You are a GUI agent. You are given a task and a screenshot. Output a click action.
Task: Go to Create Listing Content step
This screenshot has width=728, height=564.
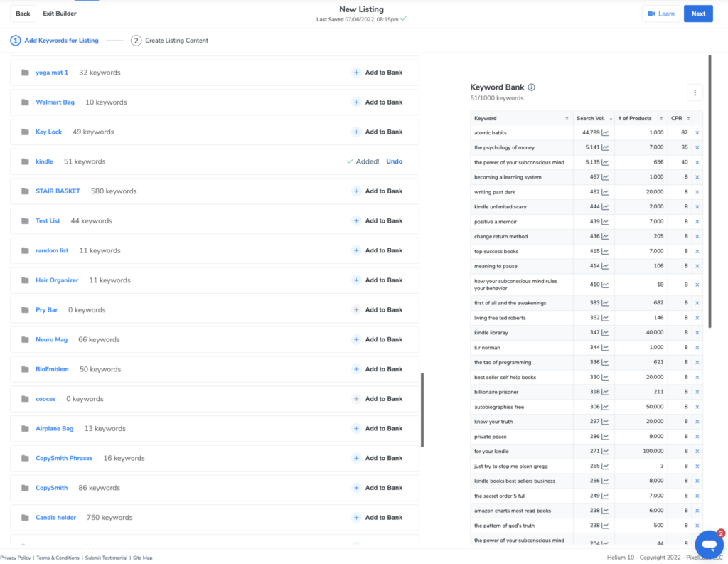pos(170,41)
